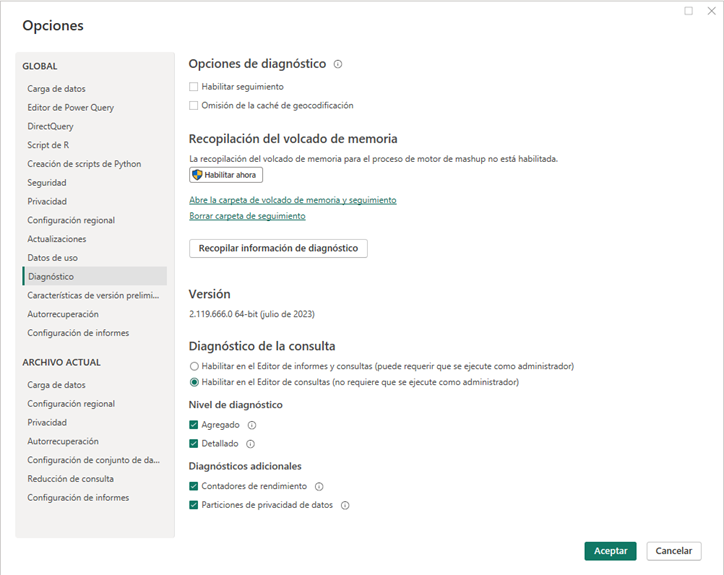Open Editor de Power Query settings
Screen dimensions: 724x575
click(x=95, y=108)
